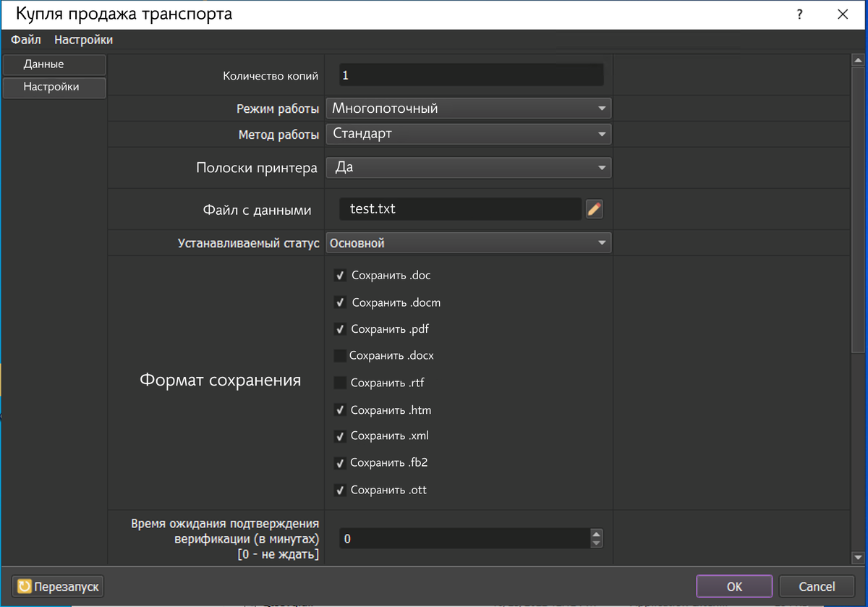Open the Метод работы dropdown
Screen dimensions: 868x607
click(x=469, y=134)
